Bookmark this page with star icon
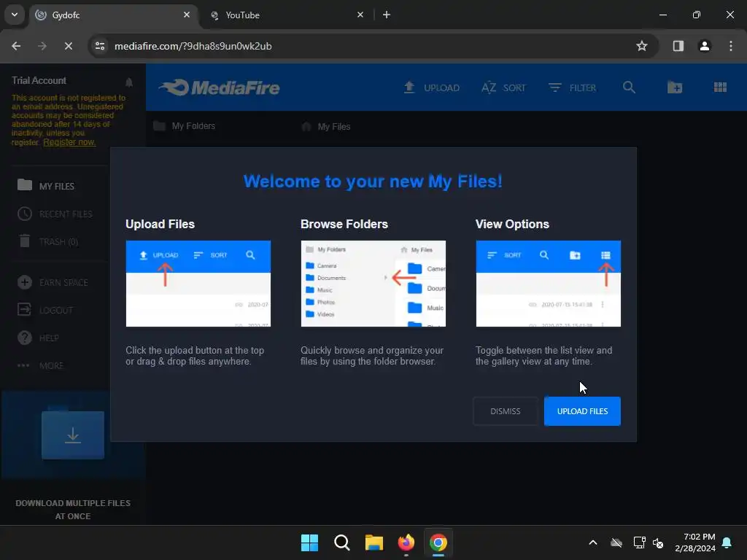Image resolution: width=747 pixels, height=560 pixels. [x=642, y=46]
